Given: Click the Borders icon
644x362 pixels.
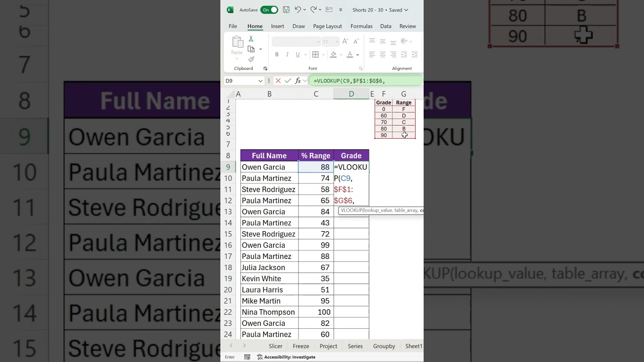Looking at the screenshot, I should tap(315, 54).
